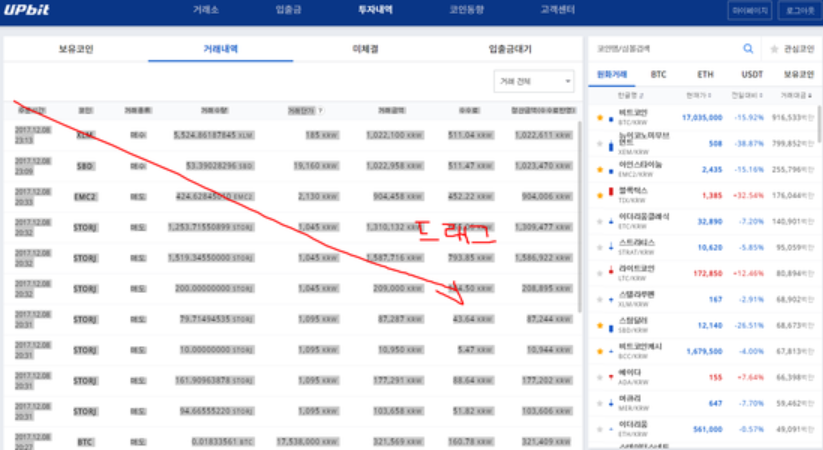The height and width of the screenshot is (450, 823).
Task: Toggle favorite star for EMC2/KRW
Action: (x=599, y=170)
